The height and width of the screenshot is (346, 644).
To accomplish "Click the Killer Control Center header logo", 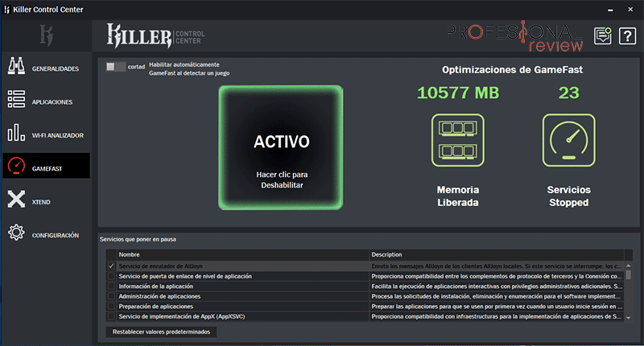I will click(155, 35).
